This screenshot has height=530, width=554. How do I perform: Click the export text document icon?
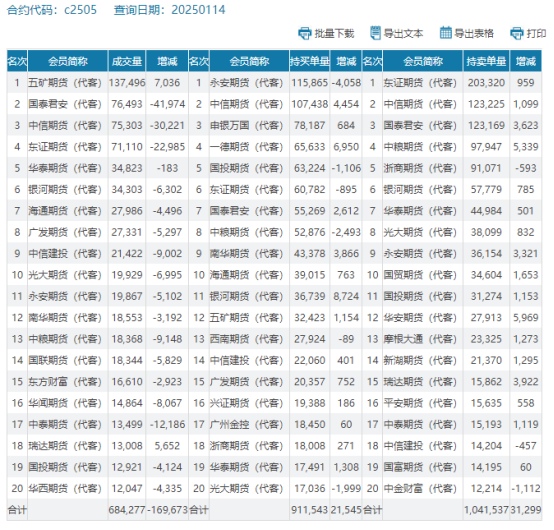coord(375,33)
